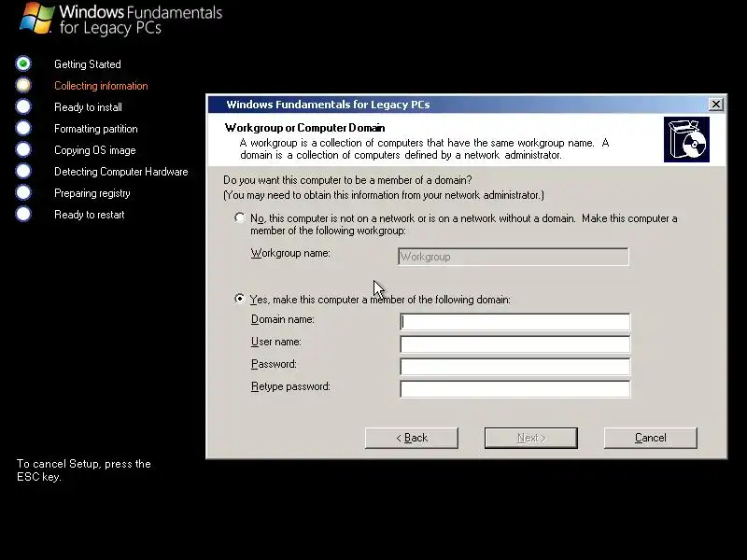Click the "Getting Started" step label
Screen dimensions: 747x560
click(x=88, y=64)
